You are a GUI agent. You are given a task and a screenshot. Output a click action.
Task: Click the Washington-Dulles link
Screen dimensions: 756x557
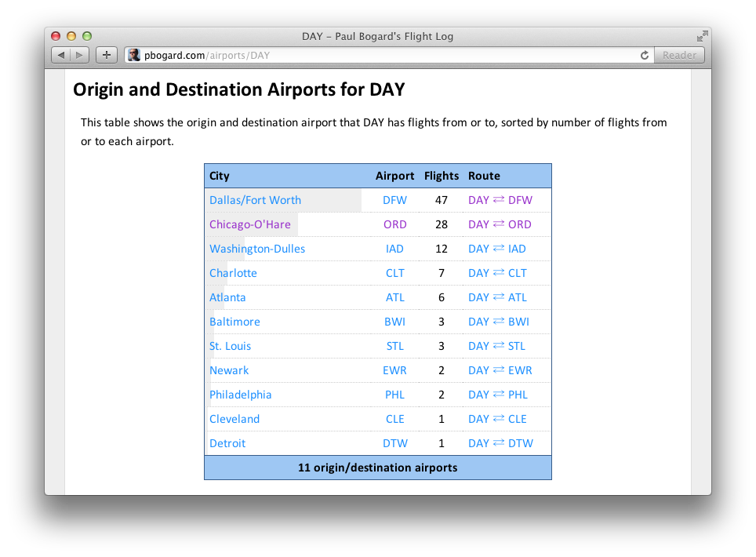257,249
